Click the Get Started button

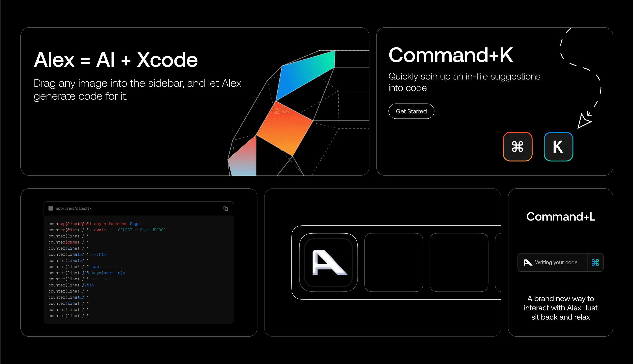(411, 111)
